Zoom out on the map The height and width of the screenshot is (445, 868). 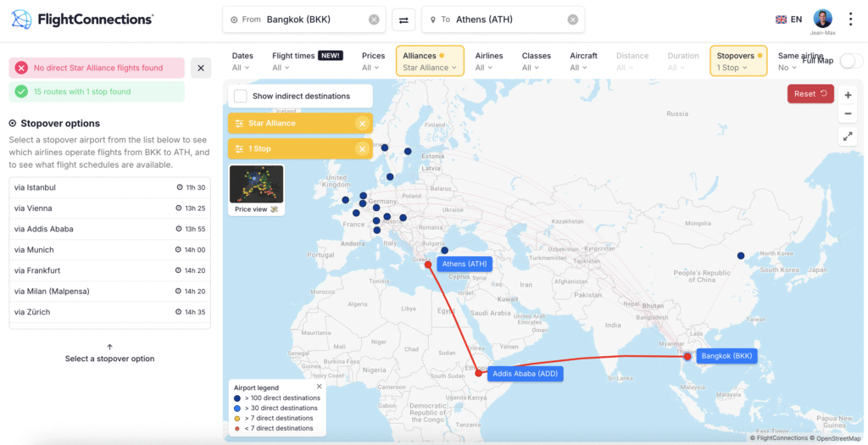(849, 114)
